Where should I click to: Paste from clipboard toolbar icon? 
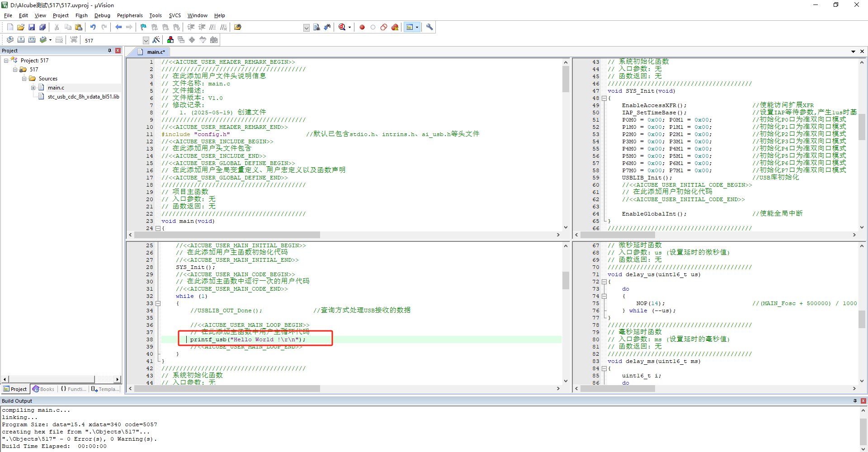point(79,27)
